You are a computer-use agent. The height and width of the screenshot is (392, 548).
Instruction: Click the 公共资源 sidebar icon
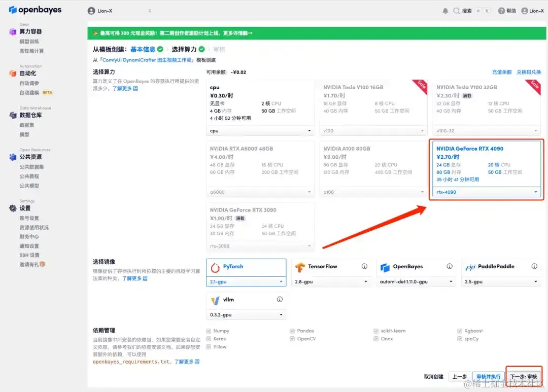point(13,157)
